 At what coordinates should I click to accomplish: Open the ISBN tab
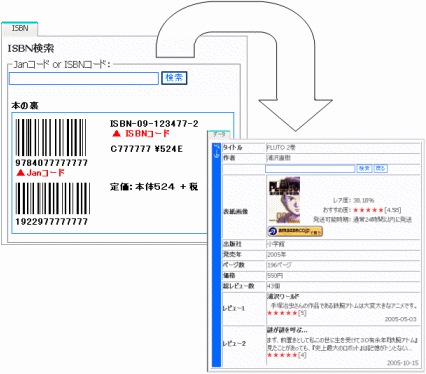pyautogui.click(x=20, y=29)
